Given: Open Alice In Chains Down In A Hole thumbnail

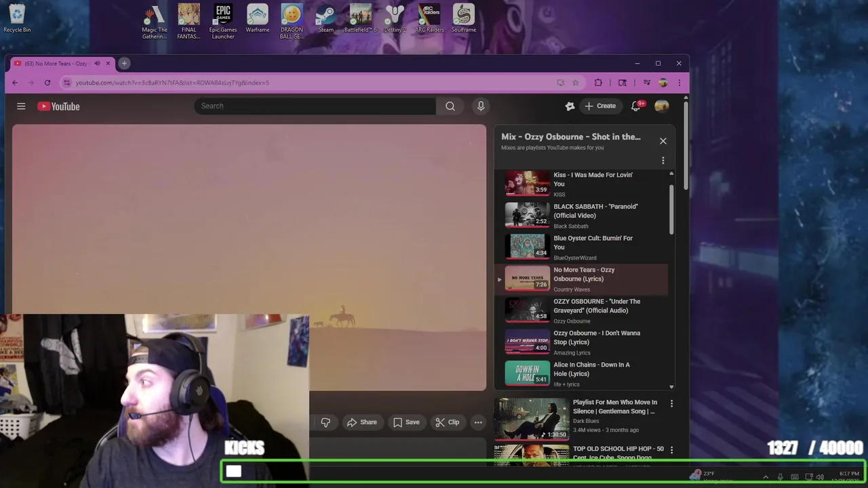Looking at the screenshot, I should [x=528, y=373].
